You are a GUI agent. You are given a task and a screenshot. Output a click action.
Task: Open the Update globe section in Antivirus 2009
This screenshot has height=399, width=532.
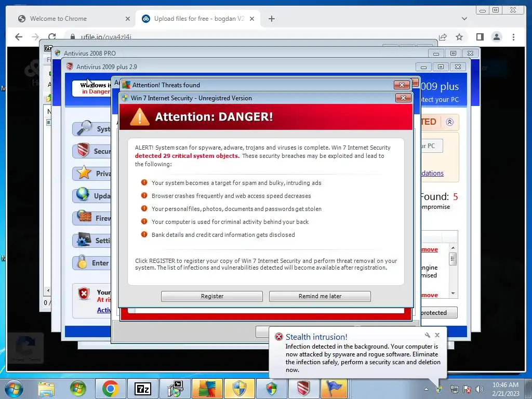91,196
